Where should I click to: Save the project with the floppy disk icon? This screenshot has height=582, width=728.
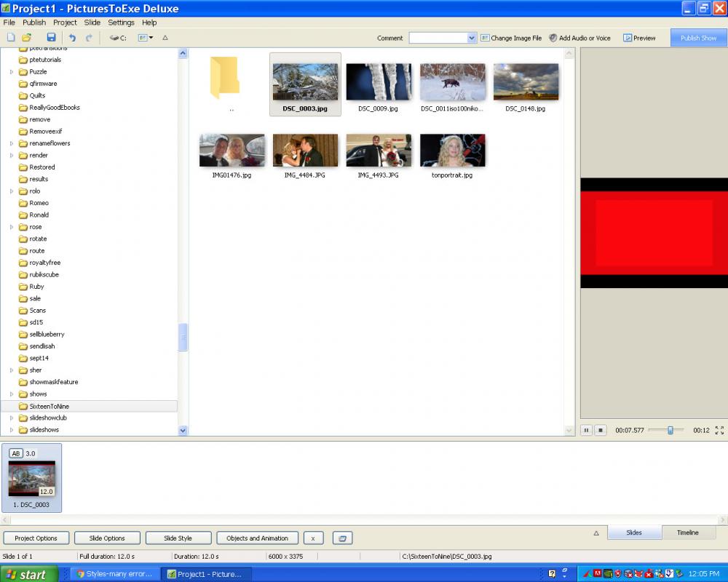pos(51,38)
